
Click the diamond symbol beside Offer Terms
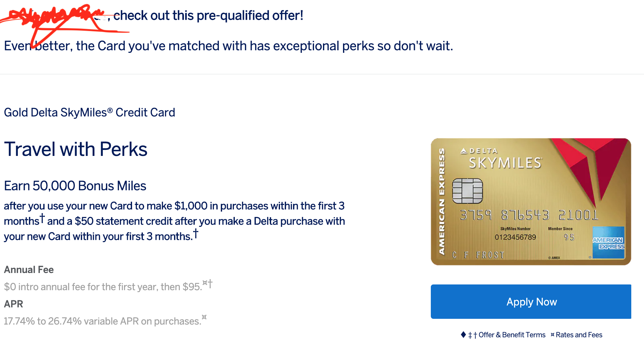click(x=463, y=334)
